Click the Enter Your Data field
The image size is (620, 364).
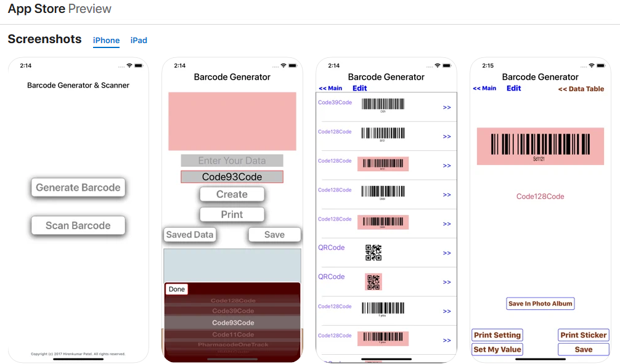pyautogui.click(x=232, y=161)
